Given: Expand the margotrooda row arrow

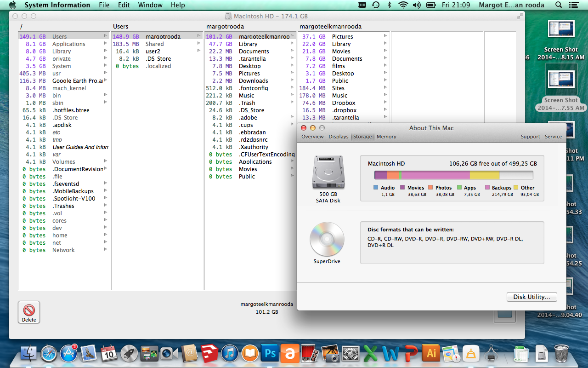Looking at the screenshot, I should tap(199, 36).
